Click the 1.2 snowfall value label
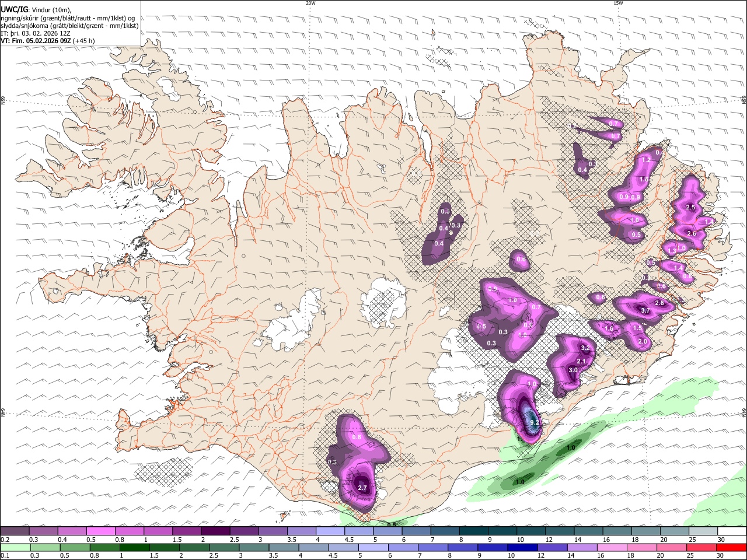This screenshot has height=560, width=747. click(646, 160)
